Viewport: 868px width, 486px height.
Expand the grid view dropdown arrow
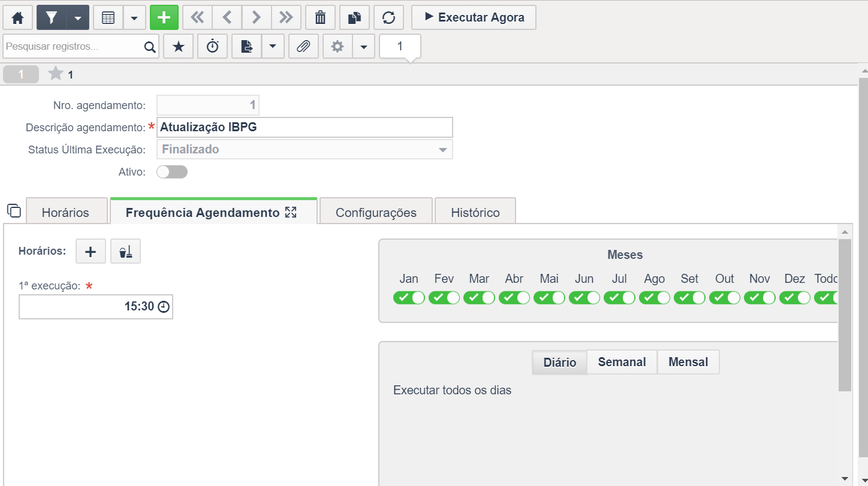[134, 18]
